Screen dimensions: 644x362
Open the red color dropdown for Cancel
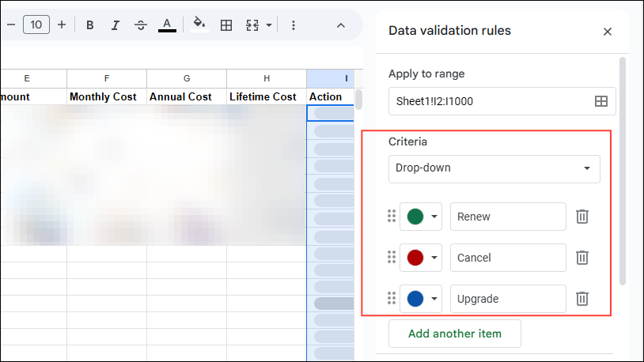pos(421,258)
